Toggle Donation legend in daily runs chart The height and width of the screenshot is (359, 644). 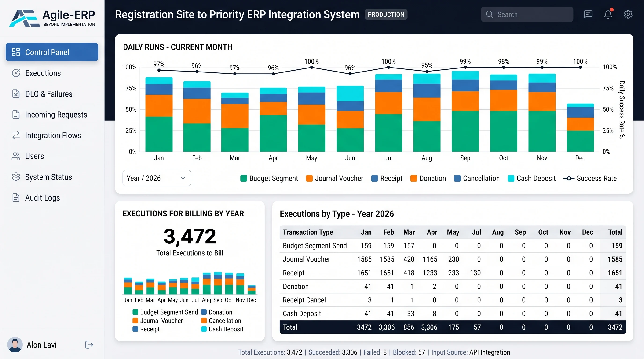click(428, 178)
